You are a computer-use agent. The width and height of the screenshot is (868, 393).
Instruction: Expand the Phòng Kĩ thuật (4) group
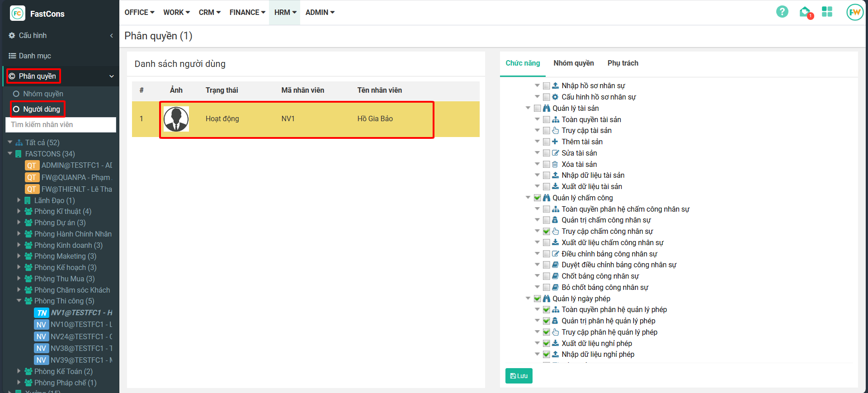coord(19,211)
